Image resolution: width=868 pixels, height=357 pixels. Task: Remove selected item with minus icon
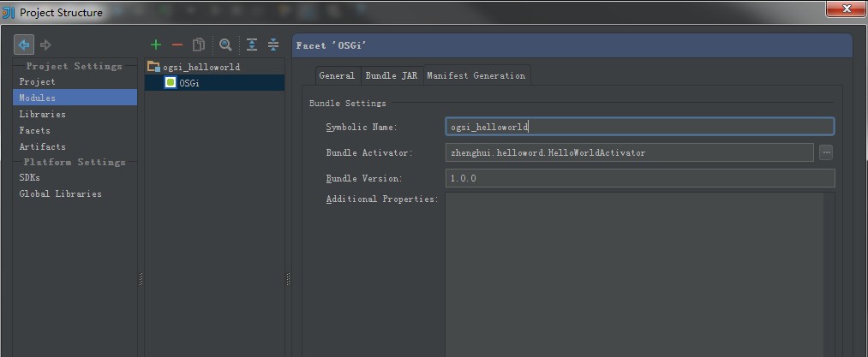177,45
